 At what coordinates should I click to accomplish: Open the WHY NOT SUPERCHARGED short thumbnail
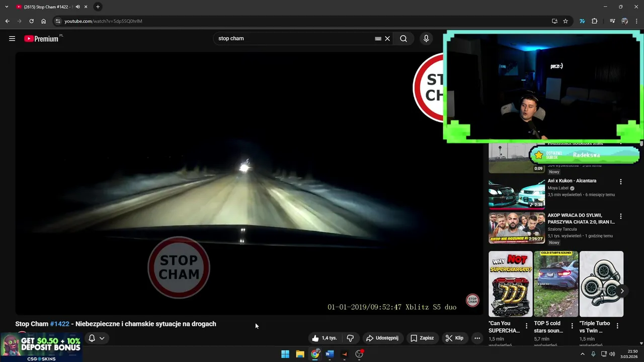tap(510, 284)
